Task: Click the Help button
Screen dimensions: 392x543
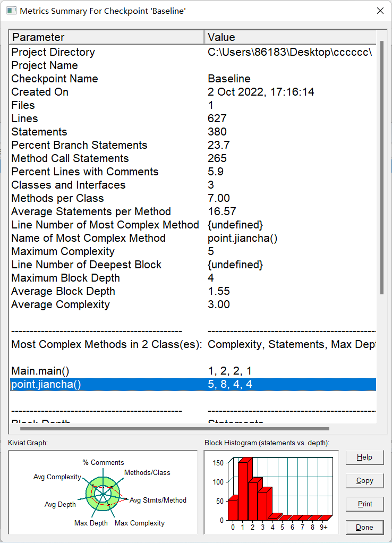Action: [x=364, y=457]
